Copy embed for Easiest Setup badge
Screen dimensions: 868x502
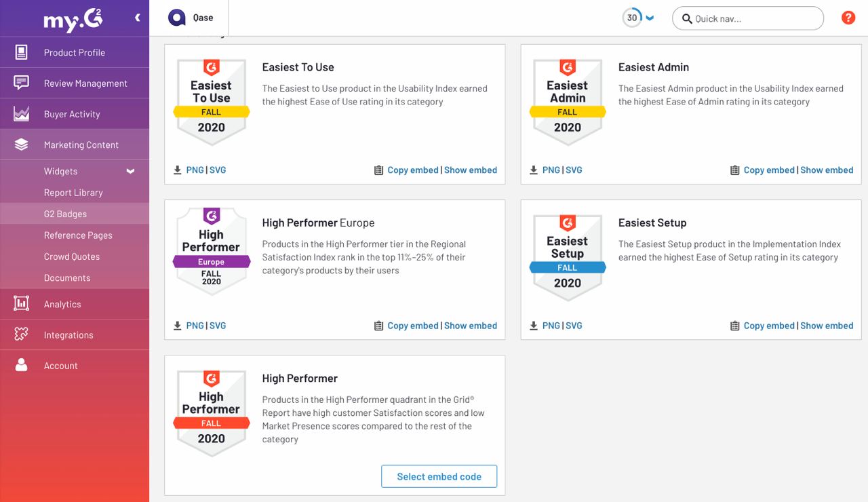click(x=769, y=326)
